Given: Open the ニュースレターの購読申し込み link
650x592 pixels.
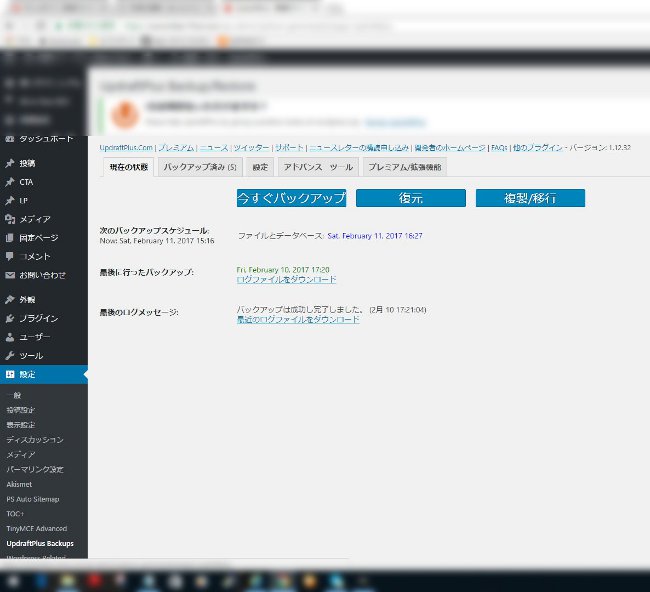Looking at the screenshot, I should tap(359, 148).
